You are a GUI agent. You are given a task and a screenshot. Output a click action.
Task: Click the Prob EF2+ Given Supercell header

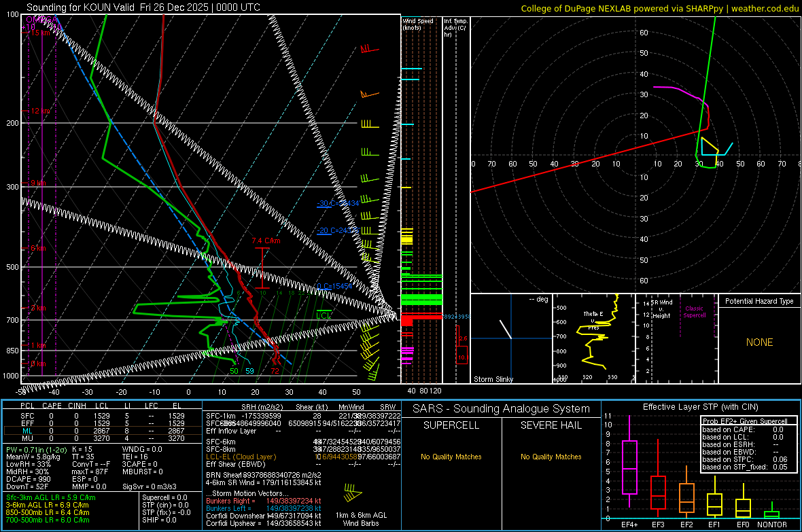pyautogui.click(x=745, y=421)
